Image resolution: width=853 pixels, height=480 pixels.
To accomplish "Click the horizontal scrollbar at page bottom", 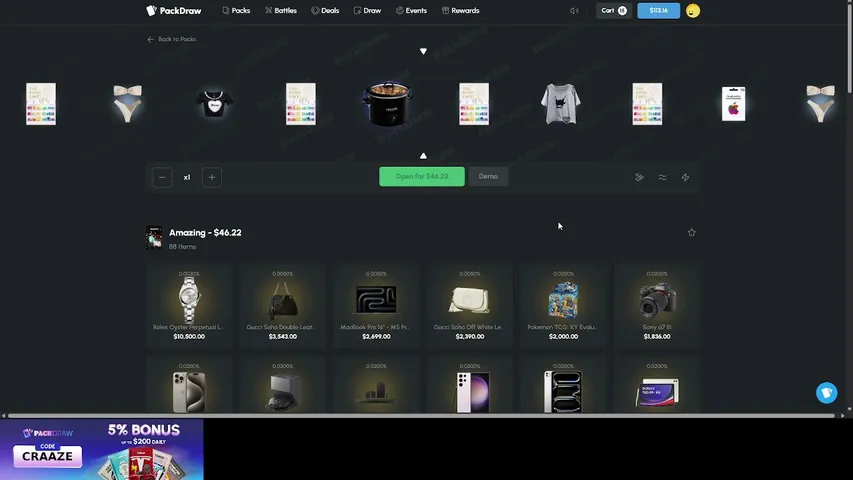I will (x=422, y=416).
